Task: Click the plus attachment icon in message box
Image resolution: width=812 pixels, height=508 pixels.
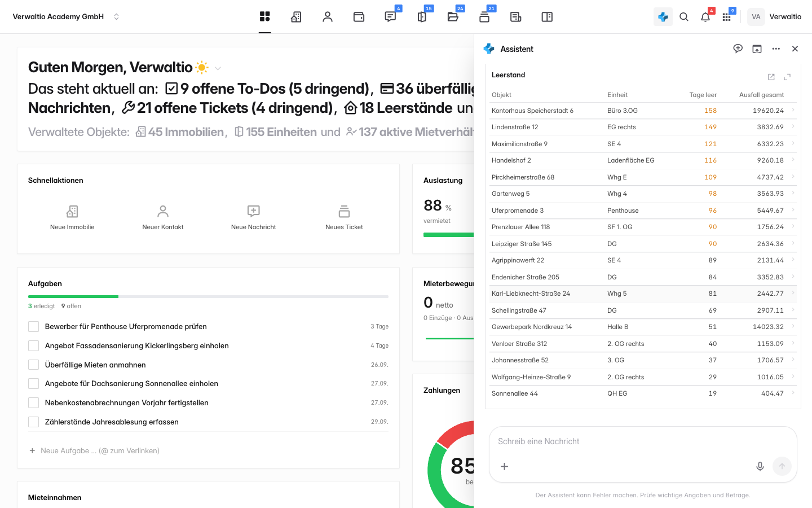Action: [505, 466]
